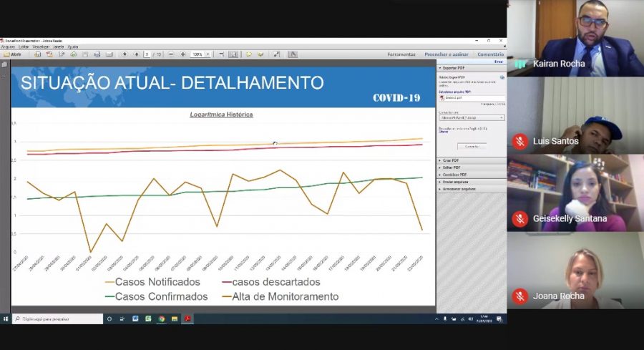Image resolution: width=644 pixels, height=350 pixels.
Task: Zoom out with the minus icon
Action: (x=172, y=54)
